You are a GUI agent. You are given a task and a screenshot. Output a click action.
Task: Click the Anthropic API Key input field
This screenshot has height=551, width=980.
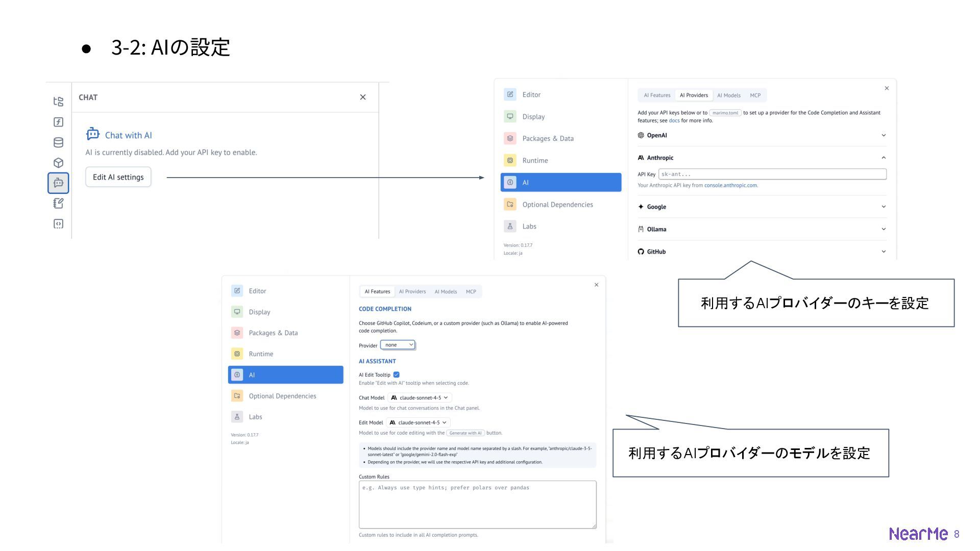click(x=772, y=174)
